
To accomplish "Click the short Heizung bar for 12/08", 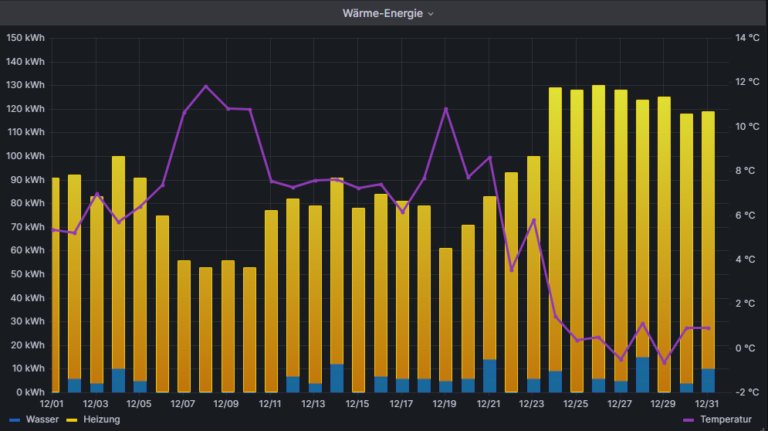I will pos(205,330).
